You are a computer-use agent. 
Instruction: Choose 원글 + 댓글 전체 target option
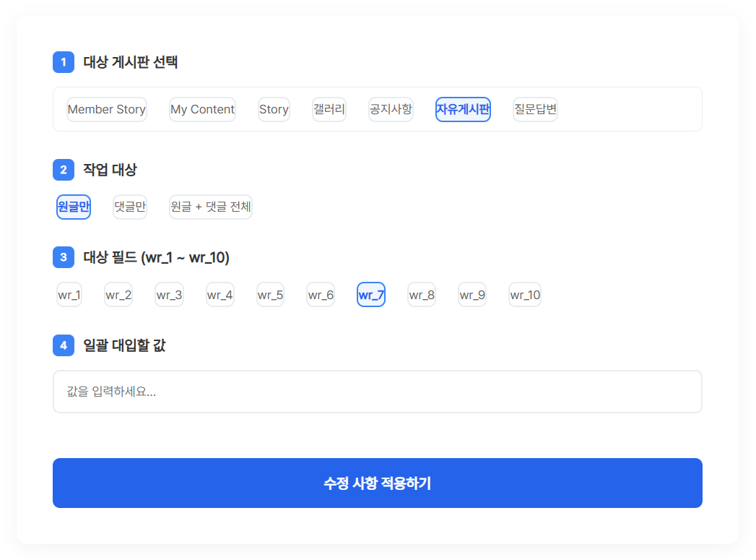pos(211,207)
